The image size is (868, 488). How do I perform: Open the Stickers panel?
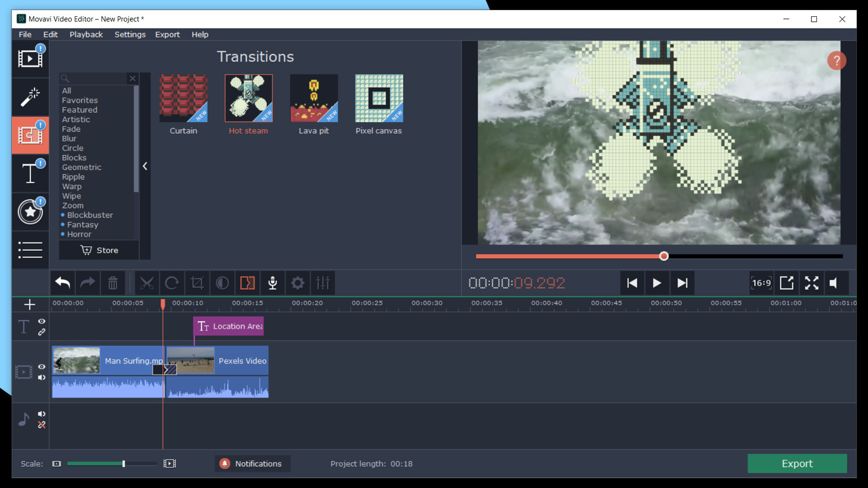pyautogui.click(x=30, y=211)
